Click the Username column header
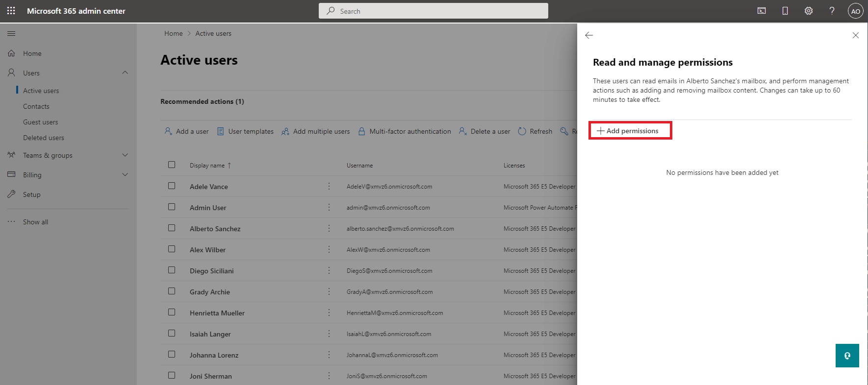 pos(360,166)
